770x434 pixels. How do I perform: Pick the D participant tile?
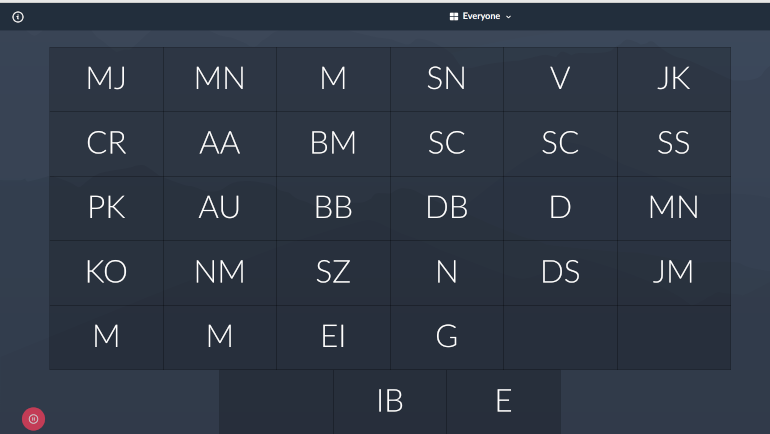(x=560, y=208)
